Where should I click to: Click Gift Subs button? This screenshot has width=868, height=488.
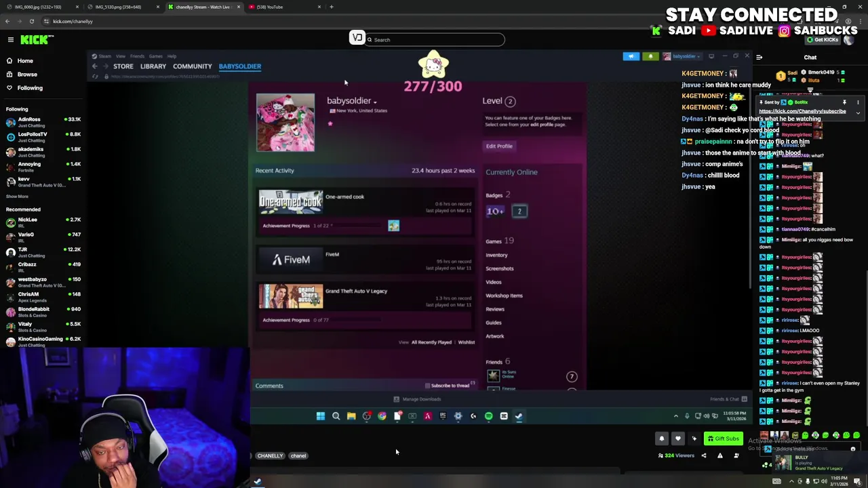point(723,439)
